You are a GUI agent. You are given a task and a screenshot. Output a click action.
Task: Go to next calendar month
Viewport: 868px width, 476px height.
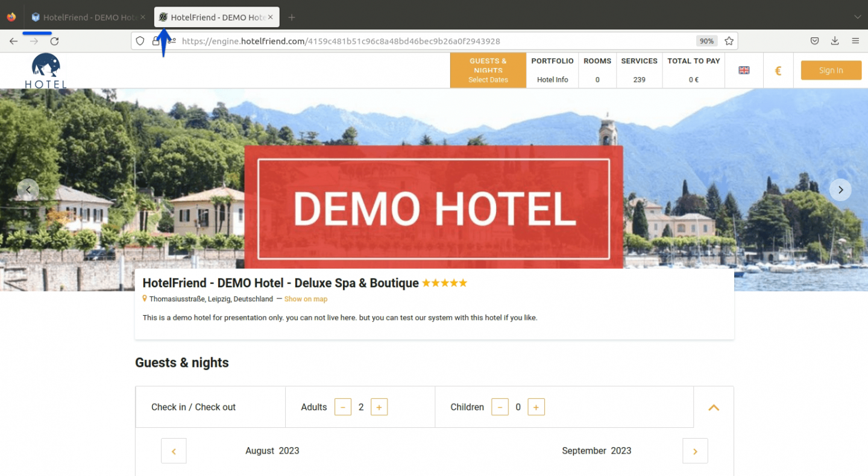[x=695, y=451]
